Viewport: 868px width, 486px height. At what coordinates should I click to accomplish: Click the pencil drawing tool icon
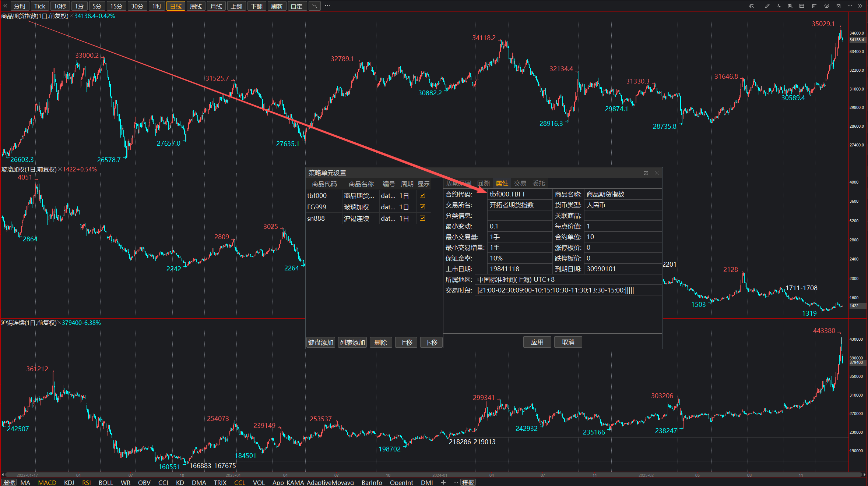tap(767, 6)
